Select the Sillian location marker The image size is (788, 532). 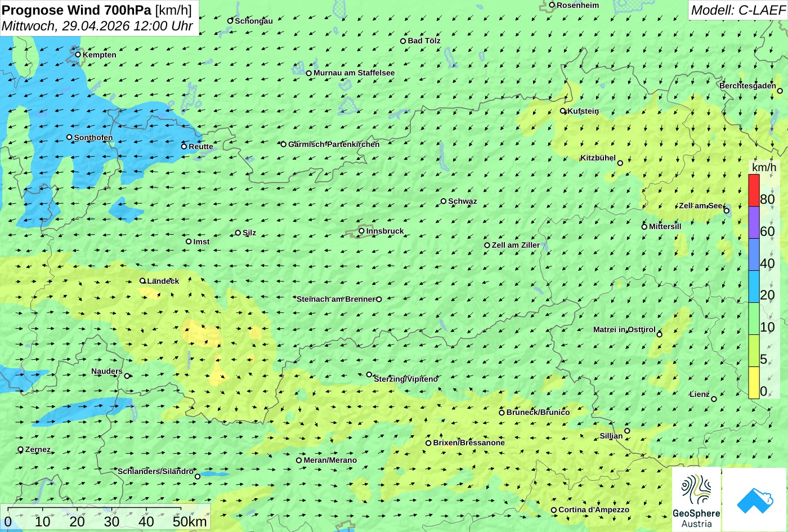[627, 431]
